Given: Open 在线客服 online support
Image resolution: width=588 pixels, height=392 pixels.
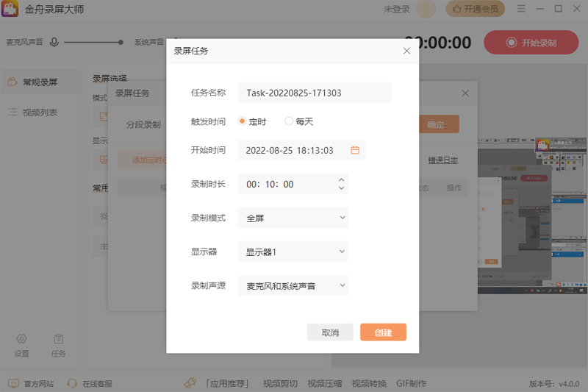Looking at the screenshot, I should (x=90, y=383).
